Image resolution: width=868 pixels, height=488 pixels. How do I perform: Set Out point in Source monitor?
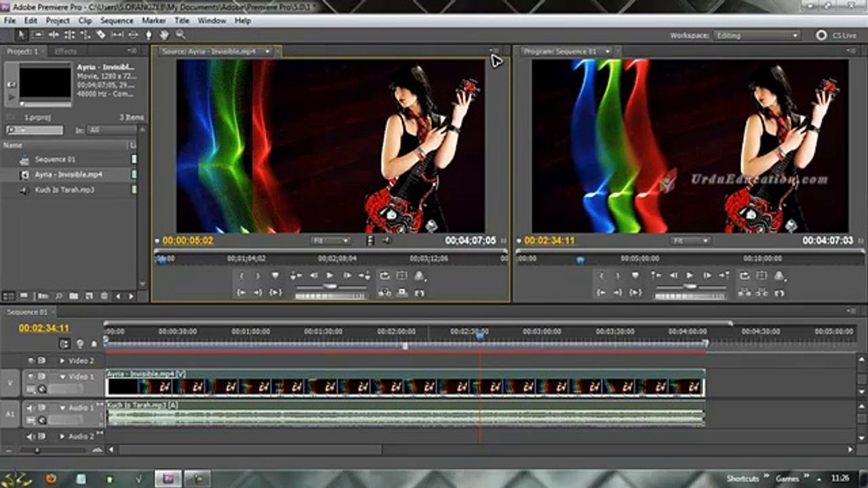point(258,275)
